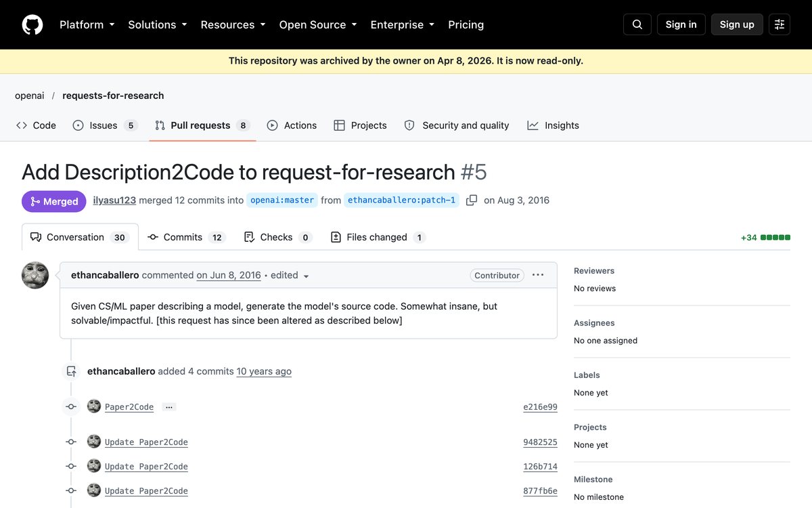Switch to the Issues tab
This screenshot has height=508, width=812.
coord(105,125)
